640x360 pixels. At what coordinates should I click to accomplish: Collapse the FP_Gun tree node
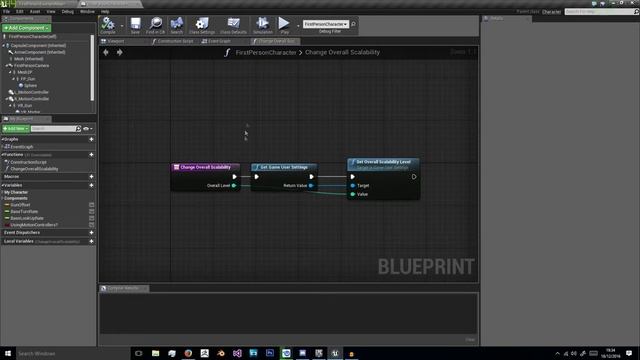coord(13,79)
